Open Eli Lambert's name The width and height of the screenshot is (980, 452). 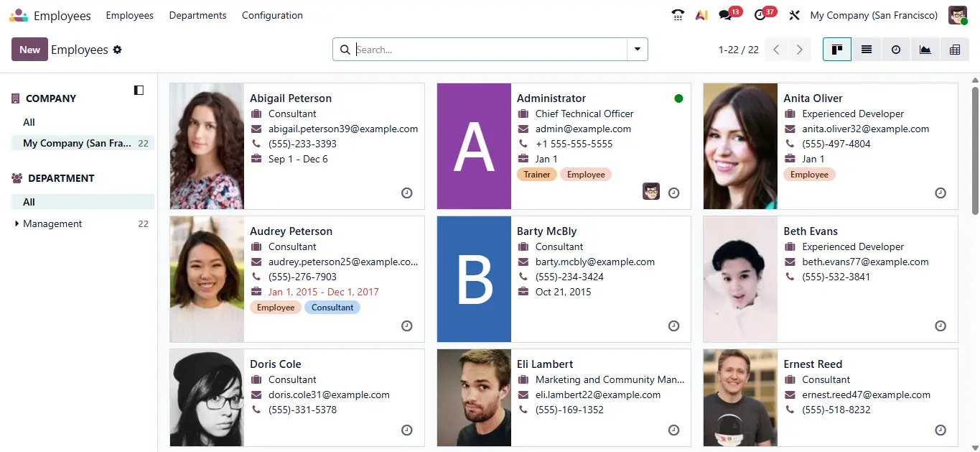coord(545,364)
